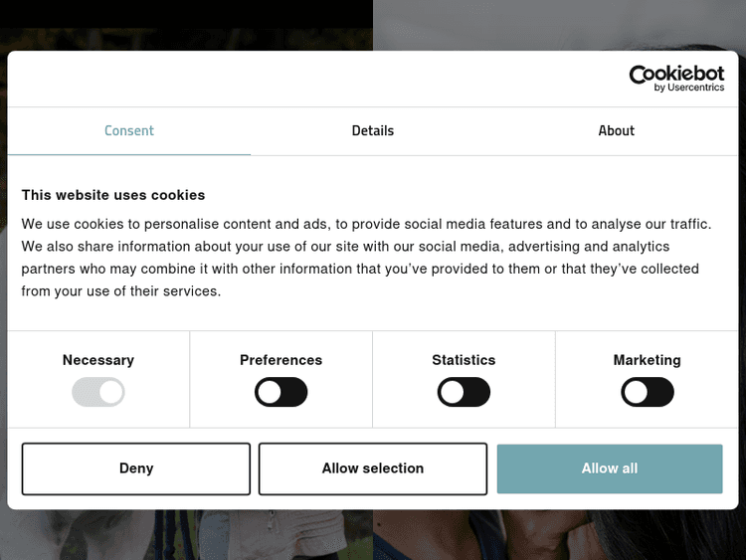Click the Statistics category label

(x=464, y=360)
